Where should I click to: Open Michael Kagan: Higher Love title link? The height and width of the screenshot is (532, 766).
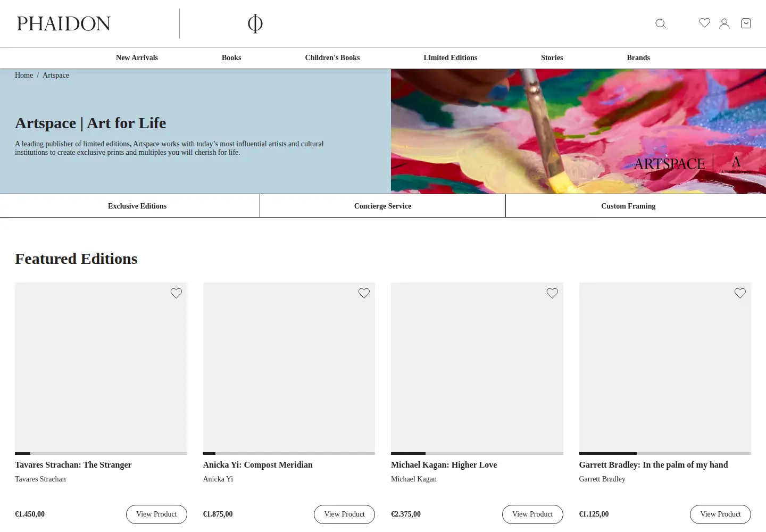click(444, 464)
